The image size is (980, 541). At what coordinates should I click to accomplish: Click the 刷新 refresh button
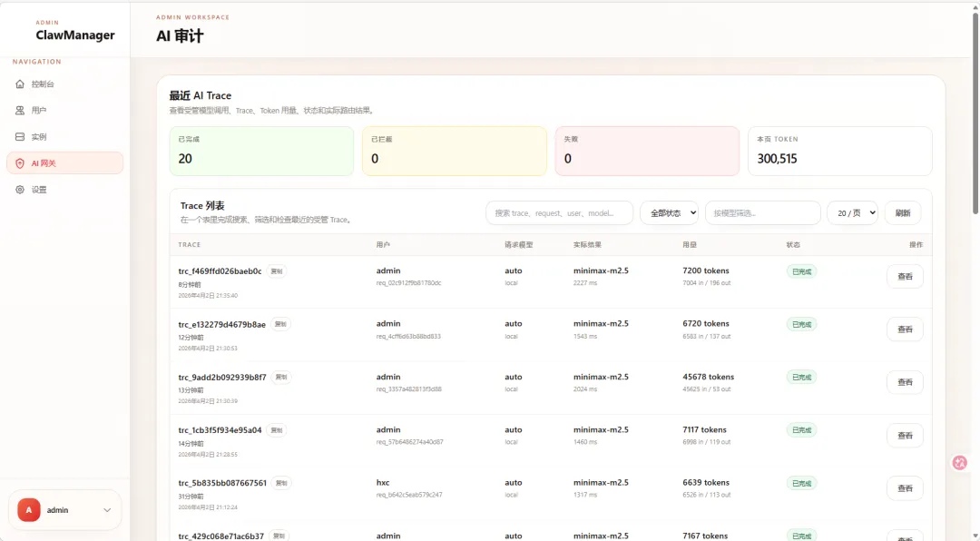click(902, 213)
